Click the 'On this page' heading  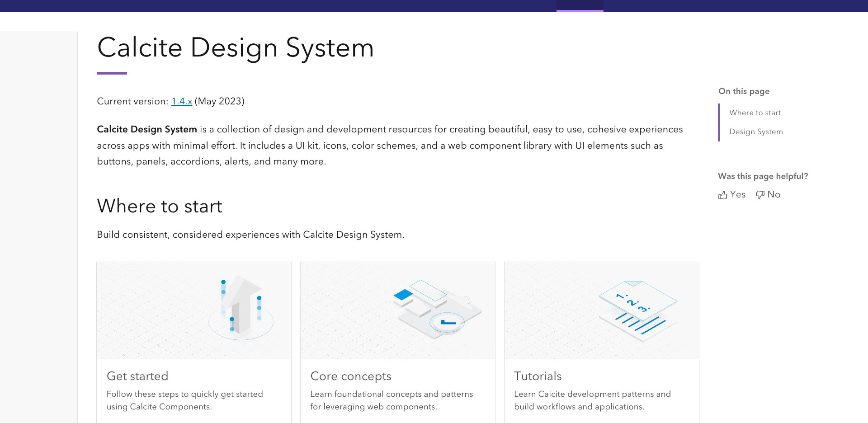click(744, 91)
